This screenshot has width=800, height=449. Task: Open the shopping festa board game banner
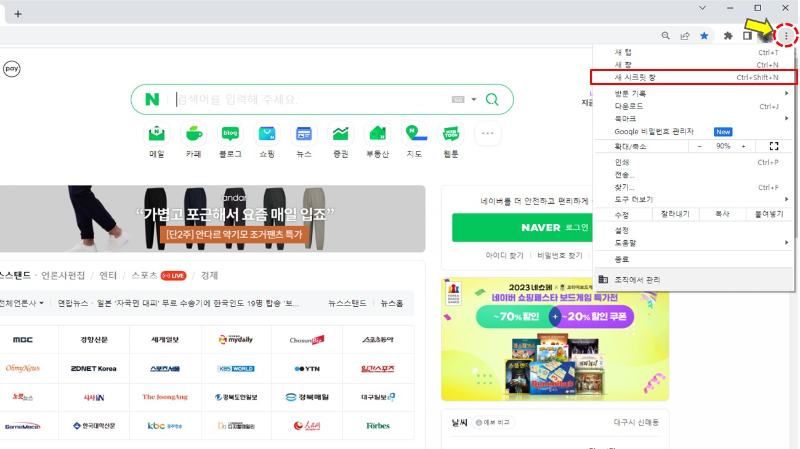pyautogui.click(x=555, y=339)
